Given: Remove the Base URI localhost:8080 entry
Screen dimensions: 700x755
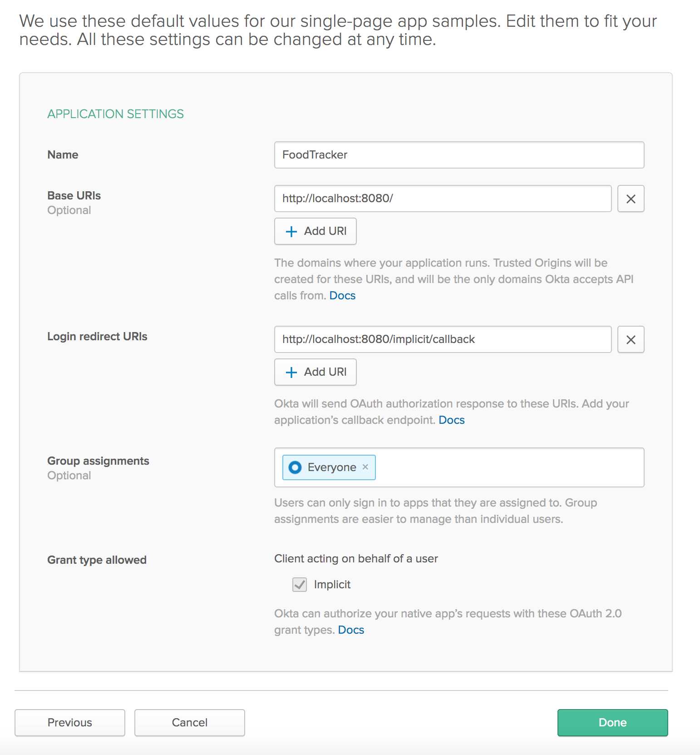Looking at the screenshot, I should [631, 199].
